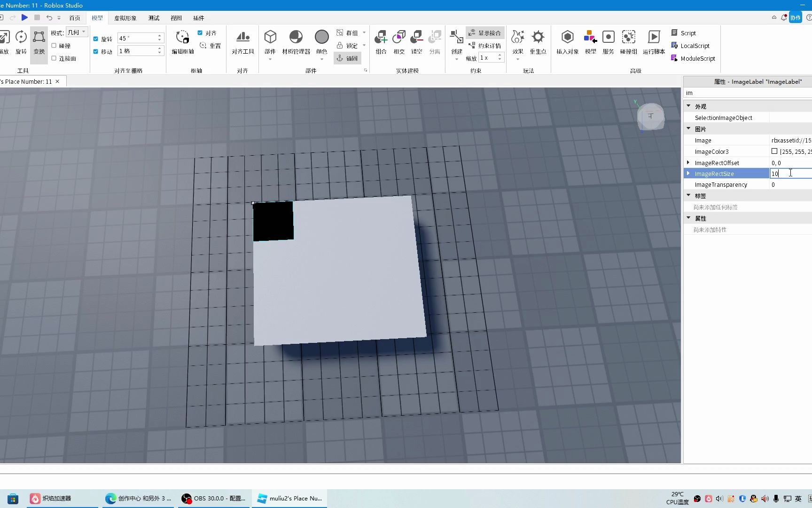Toggle the ImageColor3 white color swatch
Viewport: 812px width, 508px height.
[x=774, y=151]
